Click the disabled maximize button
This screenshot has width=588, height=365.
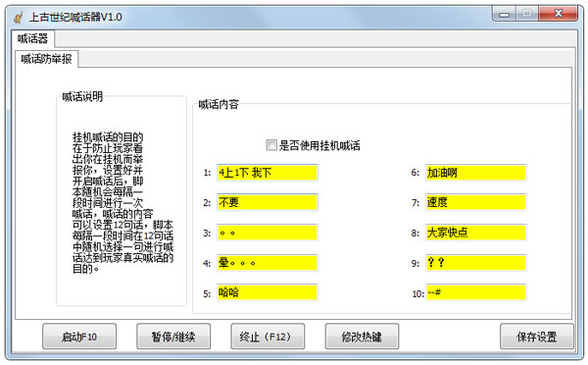527,15
